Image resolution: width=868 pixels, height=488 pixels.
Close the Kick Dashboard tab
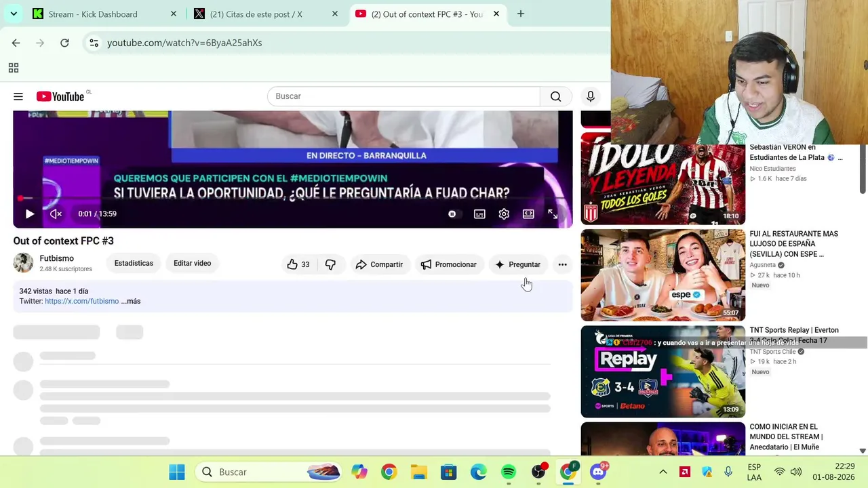pos(174,14)
